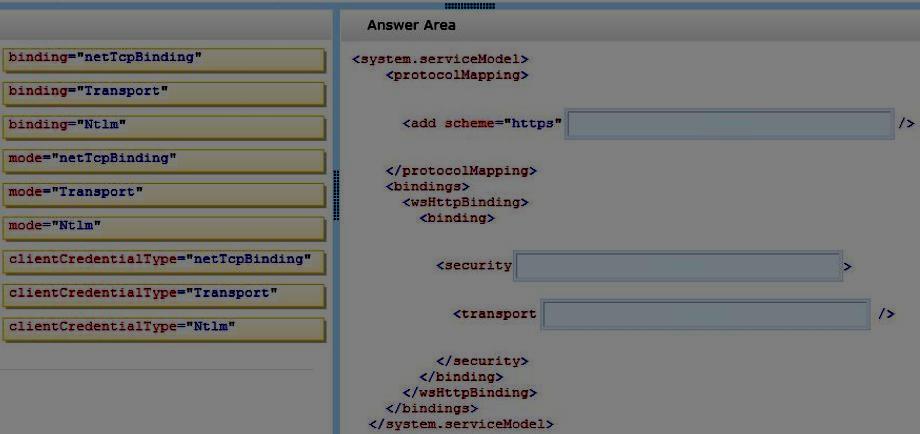
Task: Click the </binding> closing tag text
Action: (x=461, y=377)
